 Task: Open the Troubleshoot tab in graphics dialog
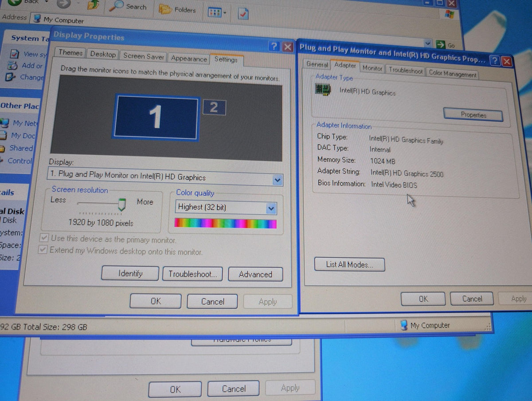pyautogui.click(x=406, y=71)
